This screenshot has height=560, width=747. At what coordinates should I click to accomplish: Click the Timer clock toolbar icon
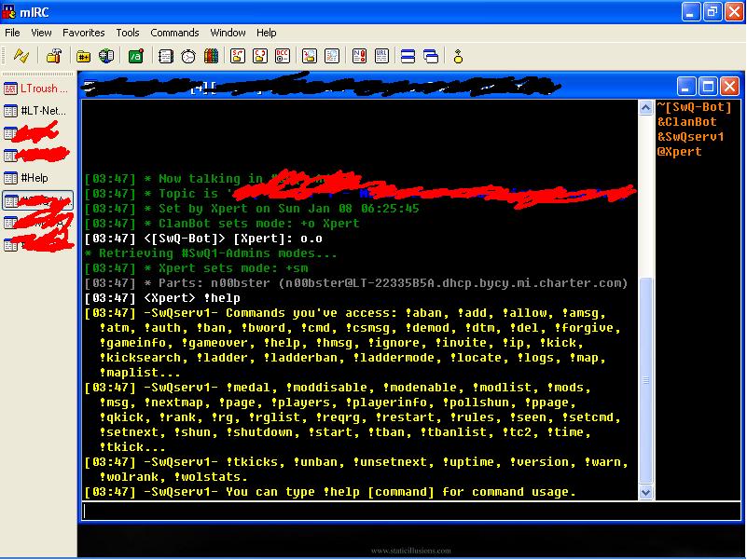(x=188, y=56)
